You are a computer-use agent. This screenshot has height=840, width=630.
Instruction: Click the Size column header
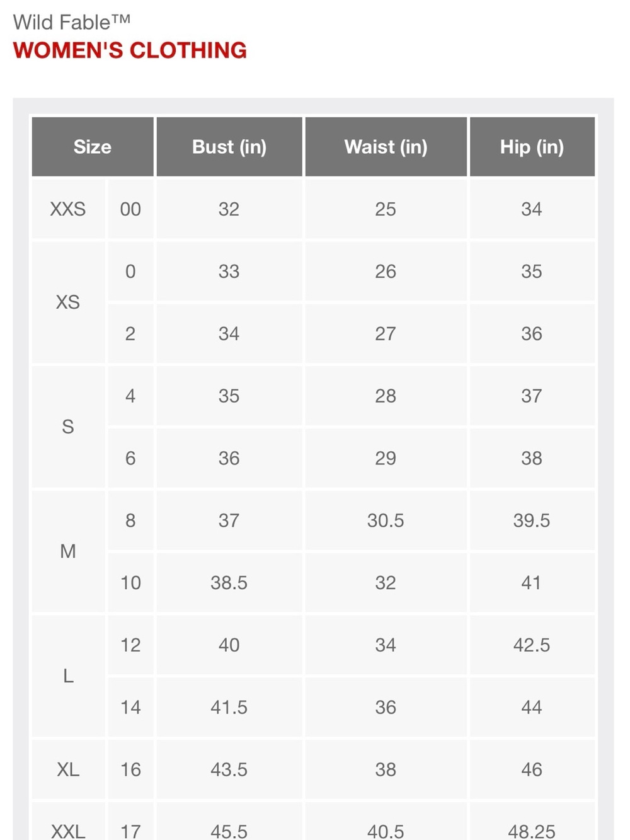tap(93, 147)
